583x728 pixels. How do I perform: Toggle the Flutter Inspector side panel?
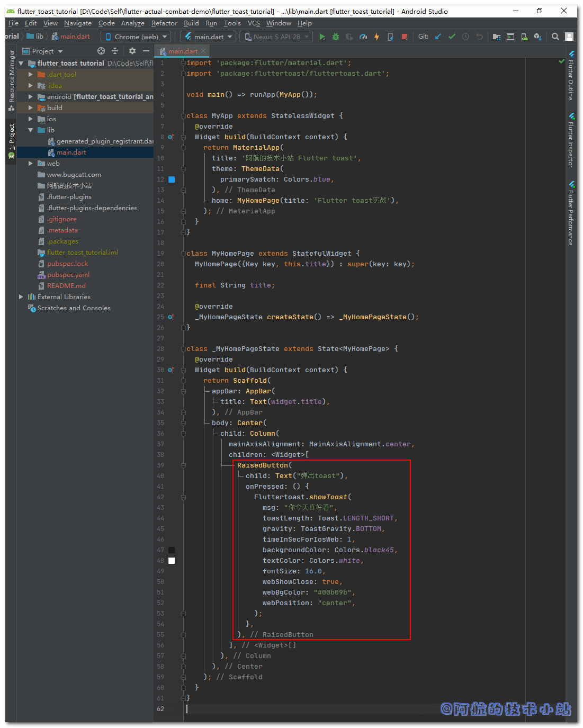(571, 140)
